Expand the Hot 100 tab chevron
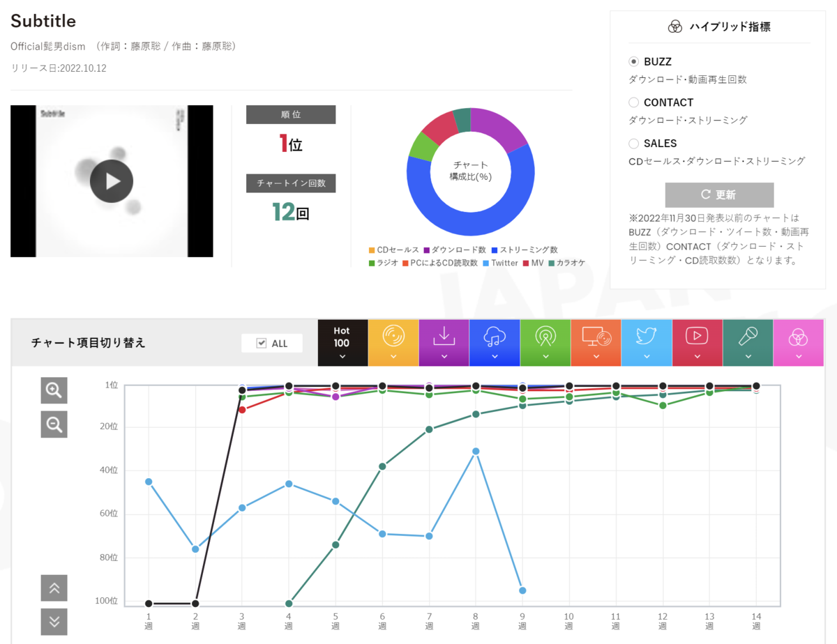This screenshot has height=644, width=837. (342, 356)
